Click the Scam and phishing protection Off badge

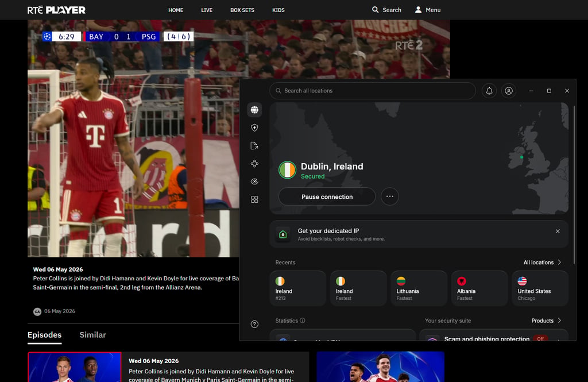(x=540, y=338)
